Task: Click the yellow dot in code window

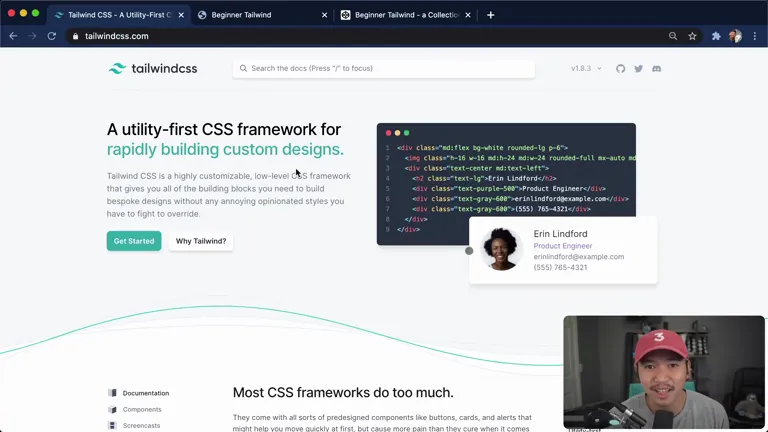Action: coord(397,133)
